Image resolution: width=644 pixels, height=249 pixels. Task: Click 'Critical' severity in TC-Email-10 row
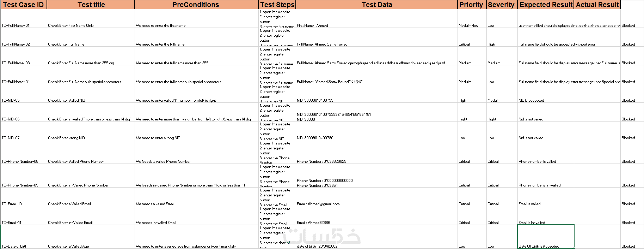(x=502, y=197)
